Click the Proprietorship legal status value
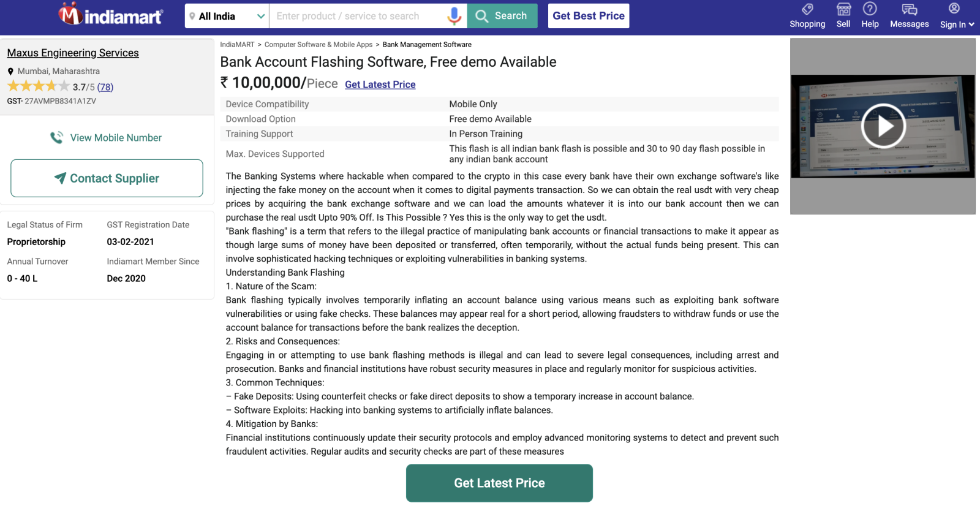This screenshot has height=511, width=980. tap(36, 242)
